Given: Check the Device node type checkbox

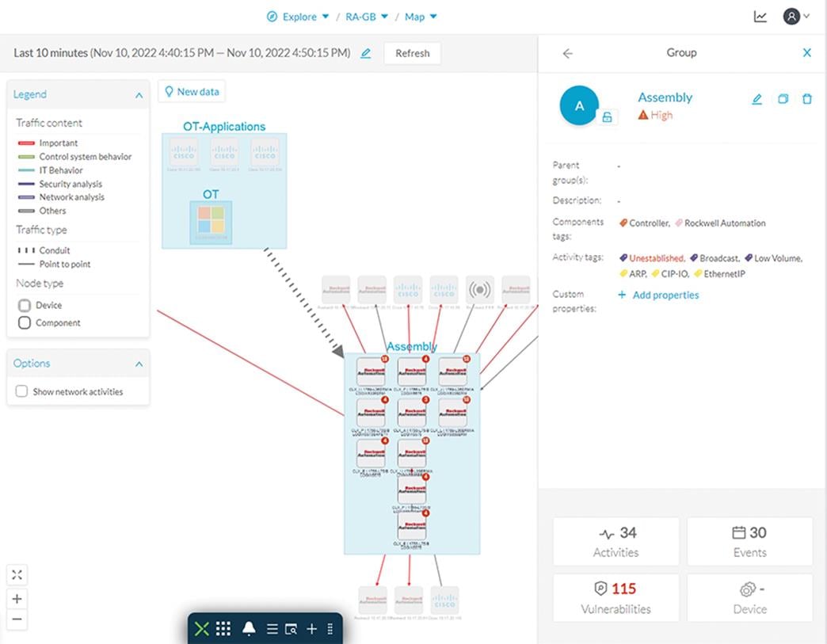Looking at the screenshot, I should [25, 304].
